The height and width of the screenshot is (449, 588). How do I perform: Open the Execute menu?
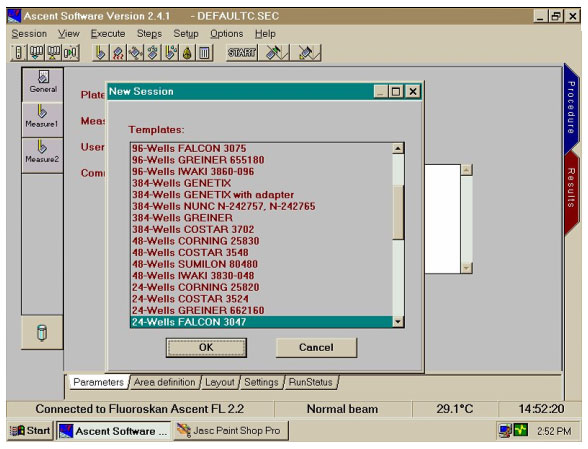click(108, 34)
